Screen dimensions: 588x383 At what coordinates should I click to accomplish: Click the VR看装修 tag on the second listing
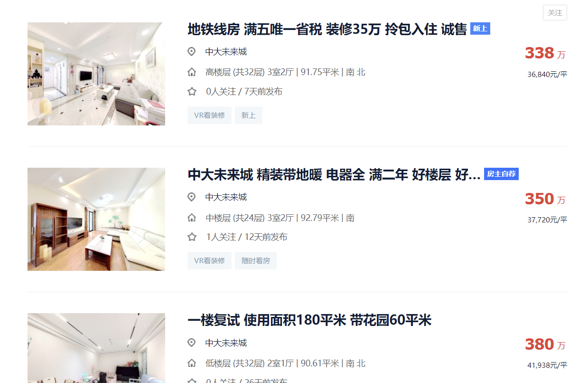click(209, 261)
